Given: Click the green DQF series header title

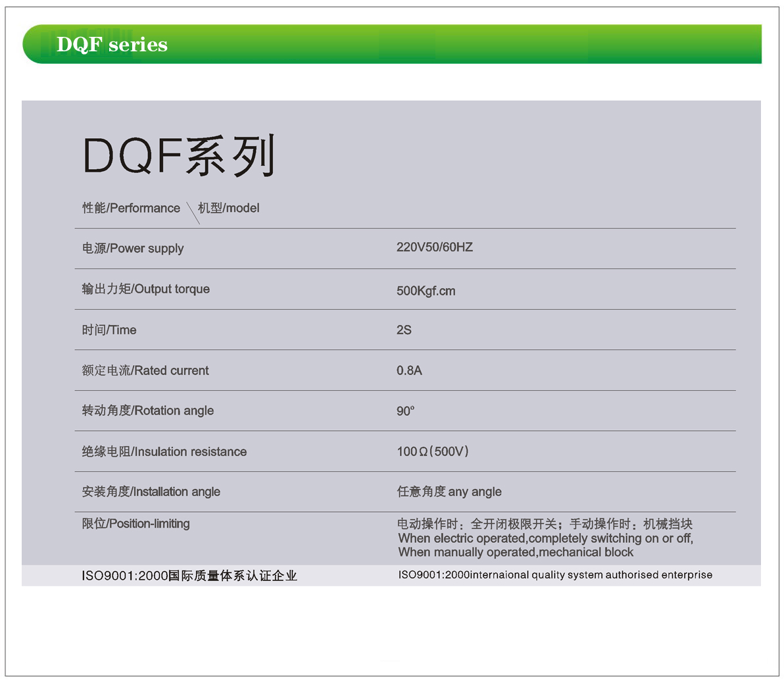Looking at the screenshot, I should [x=112, y=45].
